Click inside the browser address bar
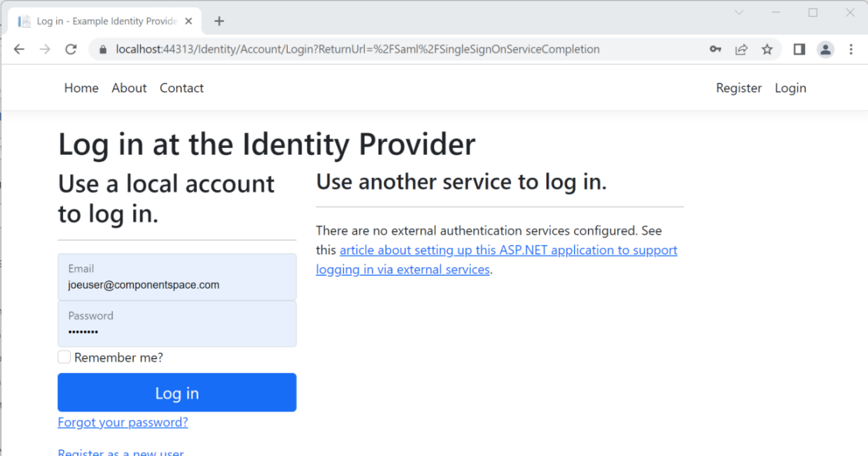868x456 pixels. pos(346,49)
